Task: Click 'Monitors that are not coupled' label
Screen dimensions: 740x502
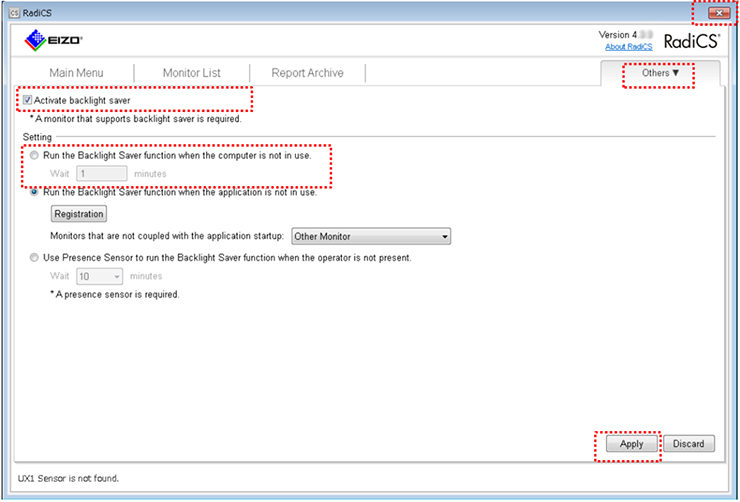Action: tap(167, 236)
